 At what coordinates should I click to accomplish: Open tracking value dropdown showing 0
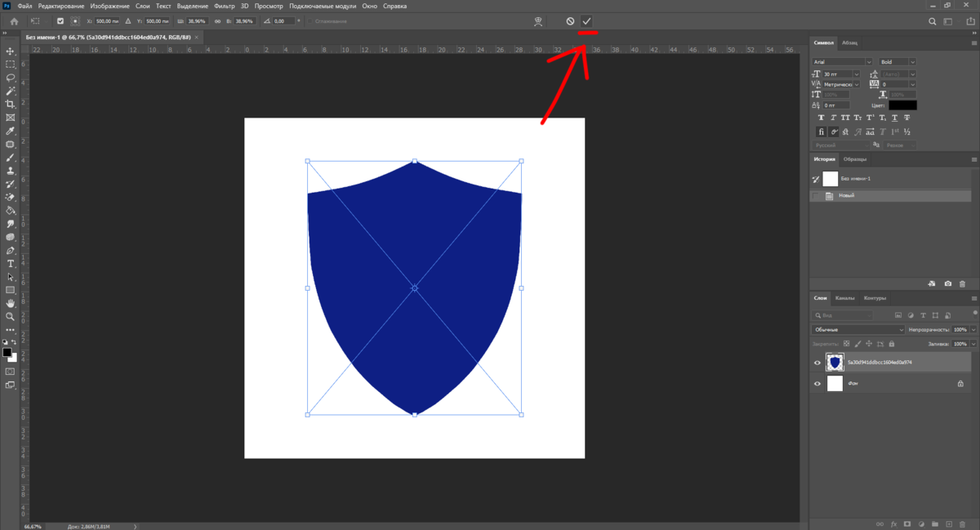point(912,84)
